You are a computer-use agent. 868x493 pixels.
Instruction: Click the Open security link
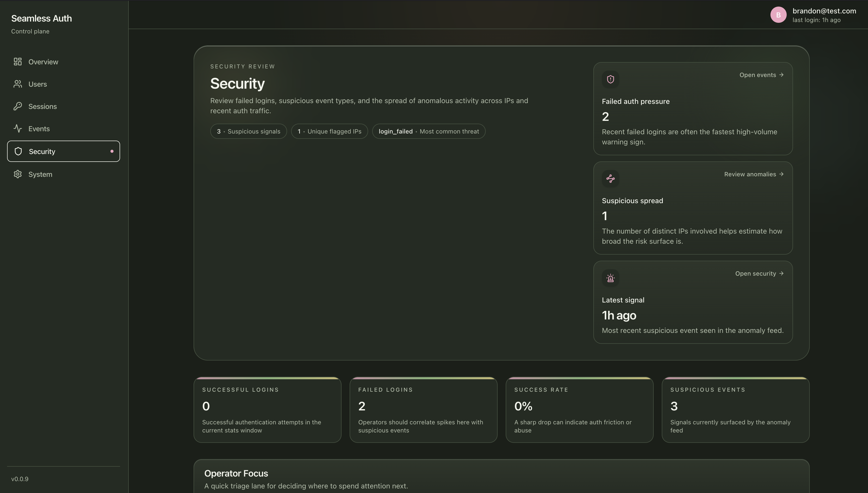(x=759, y=274)
